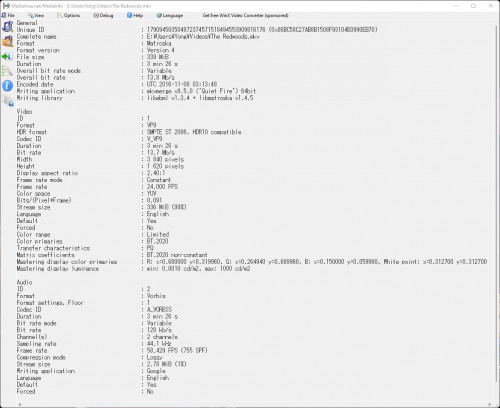Click the Audio section heading
This screenshot has width=500, height=408.
[x=24, y=282]
